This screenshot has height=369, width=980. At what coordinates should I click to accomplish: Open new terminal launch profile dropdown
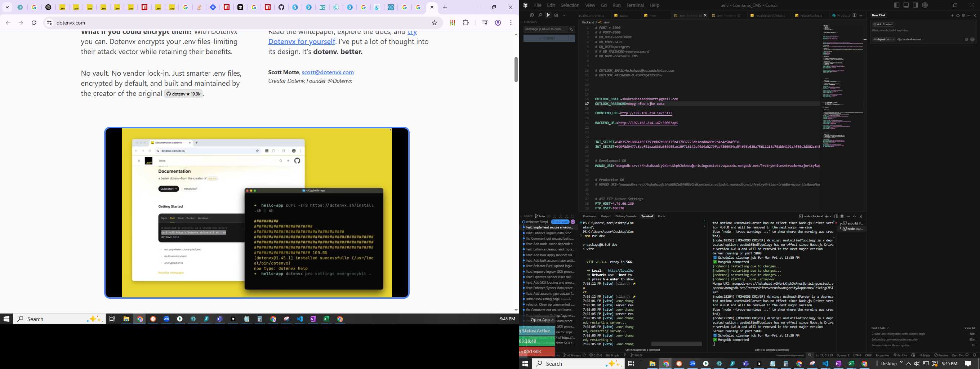pyautogui.click(x=831, y=217)
